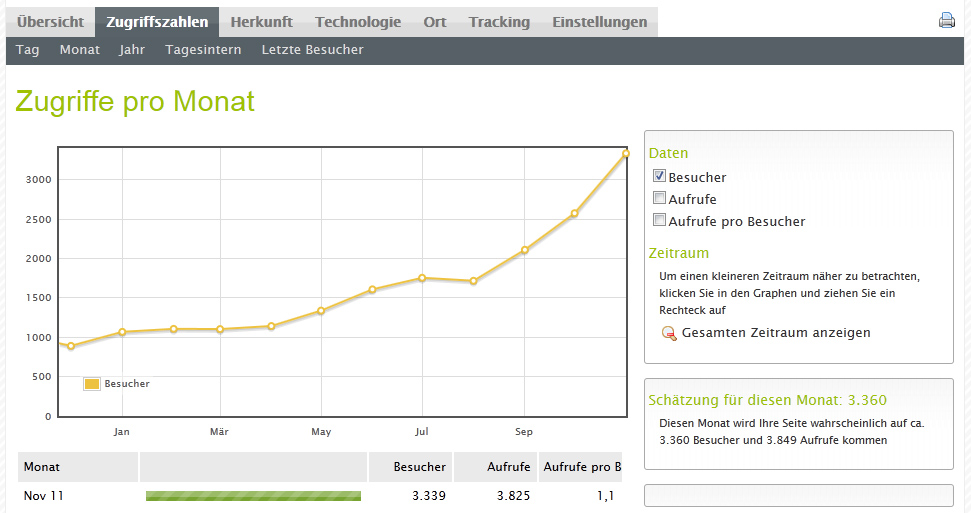Open the Einstellungen tab
Viewport: 971px width, 513px height.
pos(599,22)
